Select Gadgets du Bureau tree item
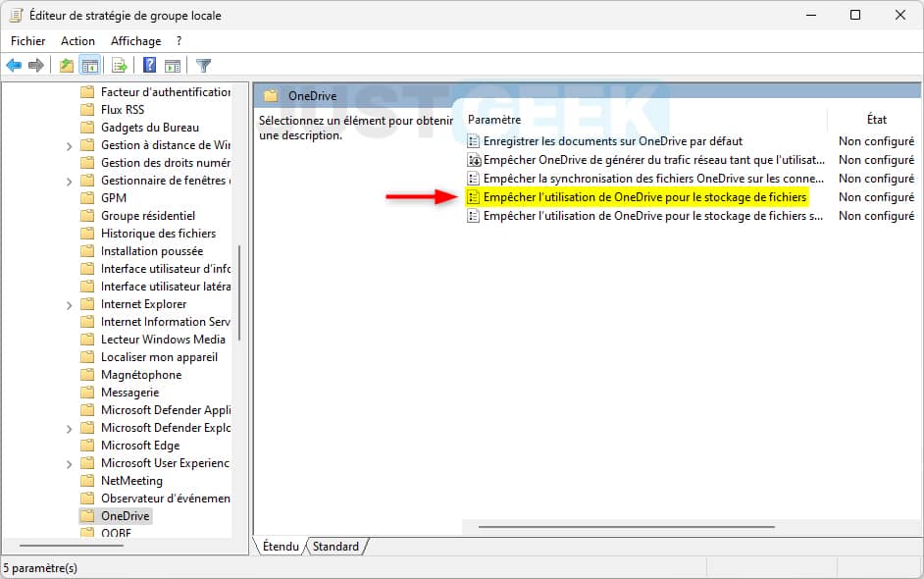Screen dimensions: 924x579 [150, 128]
